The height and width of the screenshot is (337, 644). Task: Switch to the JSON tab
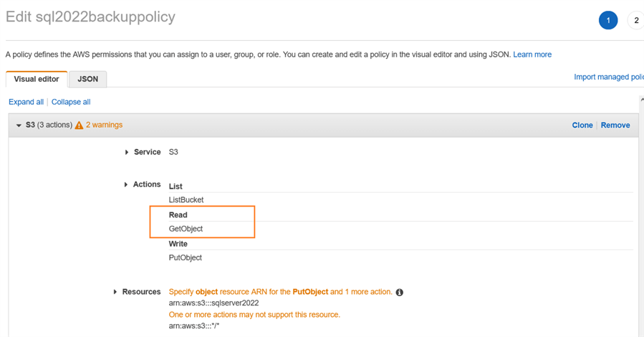(88, 79)
